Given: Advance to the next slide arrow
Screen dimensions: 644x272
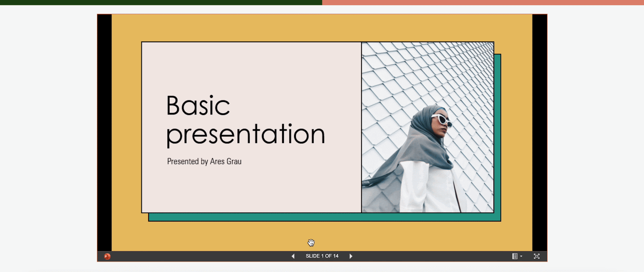Looking at the screenshot, I should coord(351,256).
